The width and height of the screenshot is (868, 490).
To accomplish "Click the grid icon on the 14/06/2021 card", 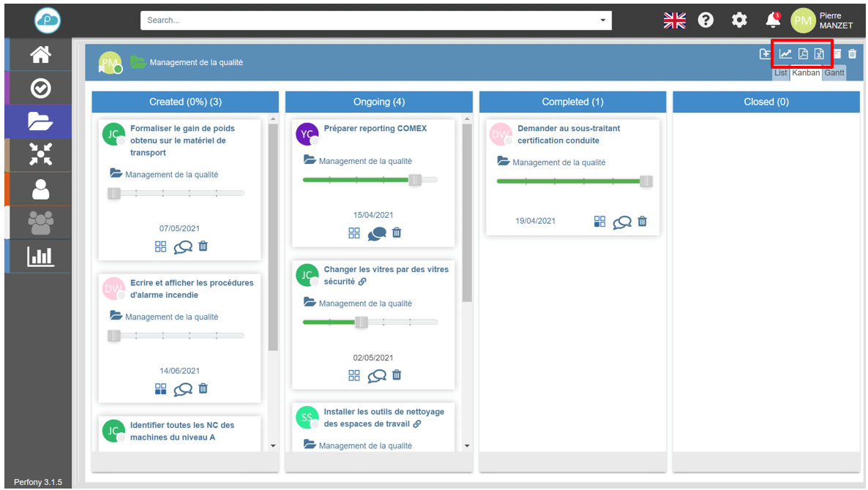I will click(x=161, y=389).
